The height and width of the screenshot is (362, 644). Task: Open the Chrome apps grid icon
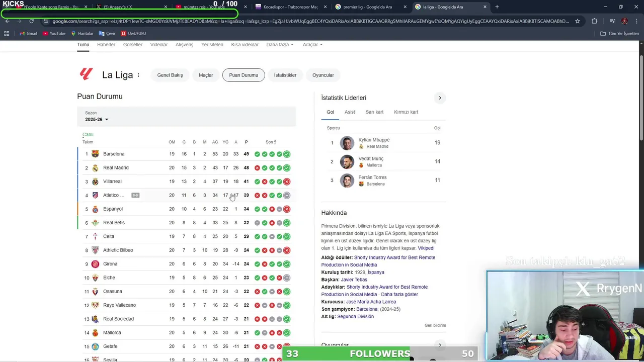point(7,33)
